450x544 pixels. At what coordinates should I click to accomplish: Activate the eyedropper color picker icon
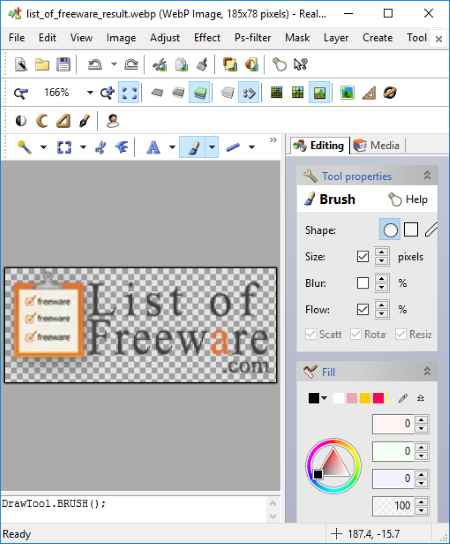(402, 398)
